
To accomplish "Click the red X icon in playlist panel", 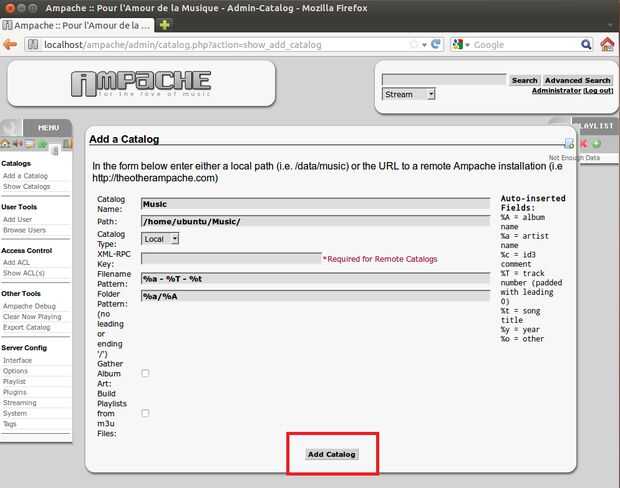I will coord(584,144).
